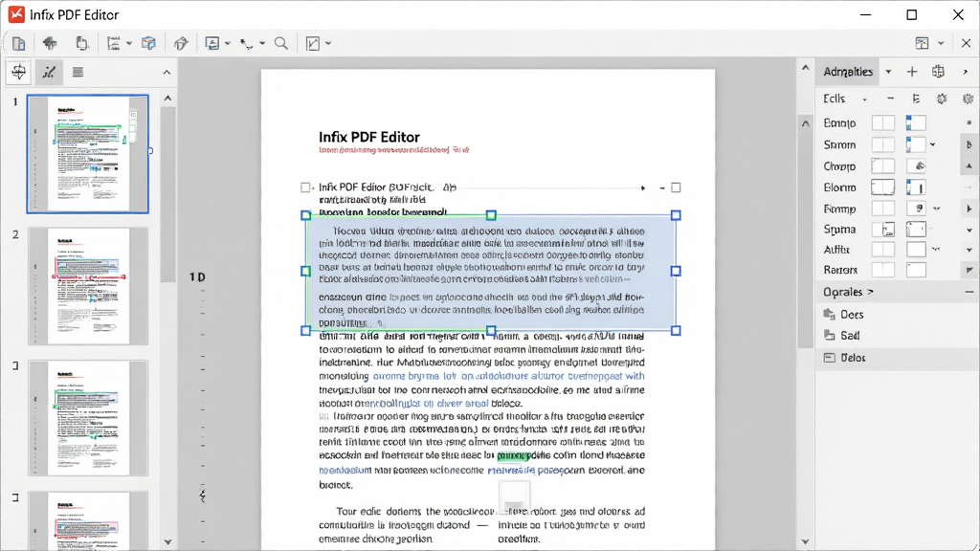
Task: Collapse the left panel with the chevron
Action: click(x=167, y=73)
